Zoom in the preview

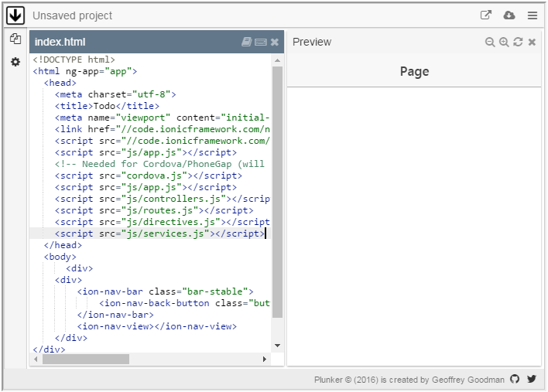tap(504, 42)
